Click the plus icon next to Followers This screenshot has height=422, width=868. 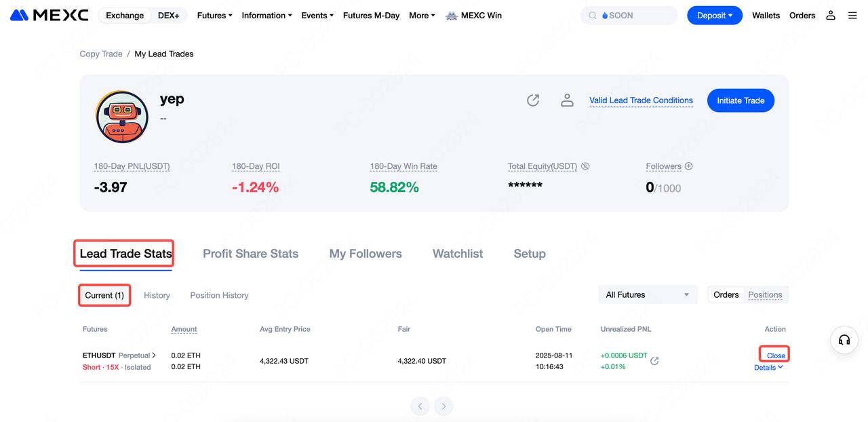pos(688,166)
